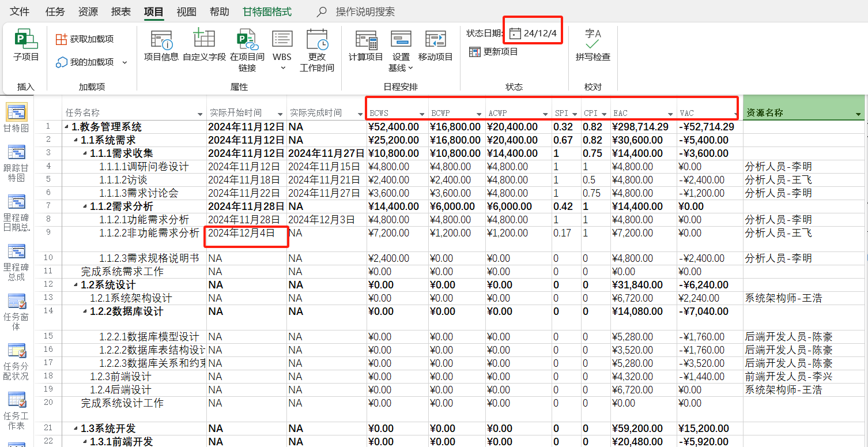Select row 13 header
Image resolution: width=868 pixels, height=447 pixels.
click(x=48, y=298)
